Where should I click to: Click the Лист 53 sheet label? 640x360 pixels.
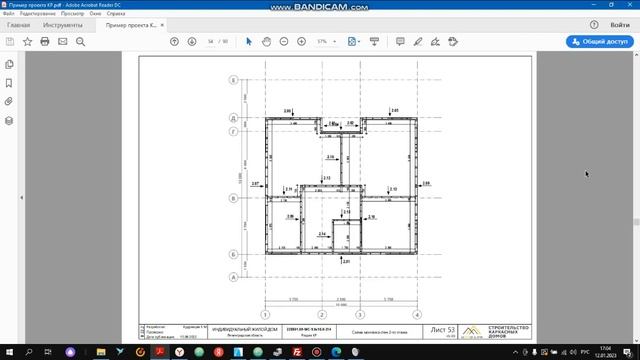pos(442,330)
